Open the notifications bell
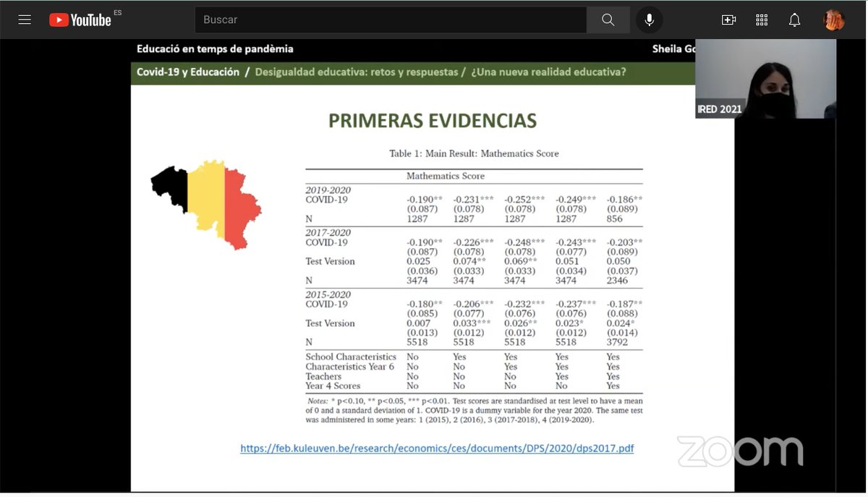The height and width of the screenshot is (497, 868). click(794, 20)
